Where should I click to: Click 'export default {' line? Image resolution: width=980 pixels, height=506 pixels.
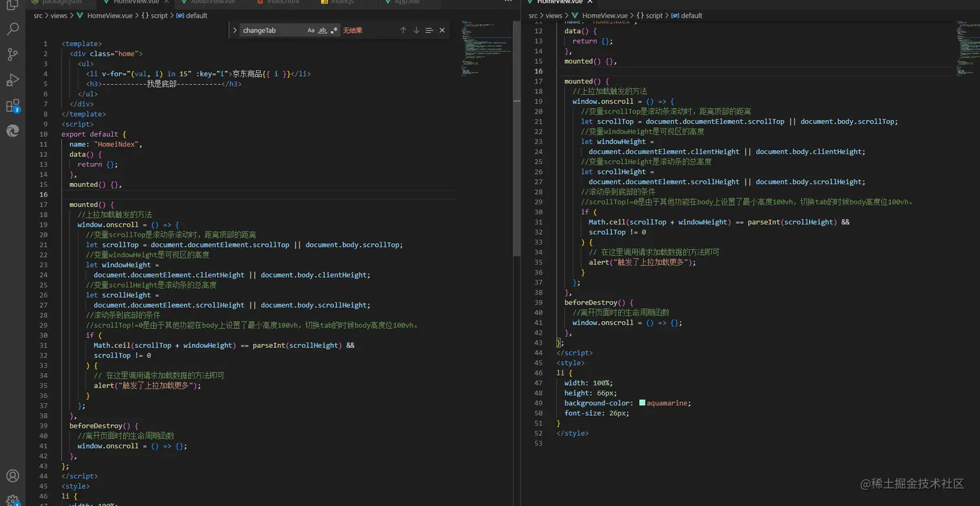94,134
